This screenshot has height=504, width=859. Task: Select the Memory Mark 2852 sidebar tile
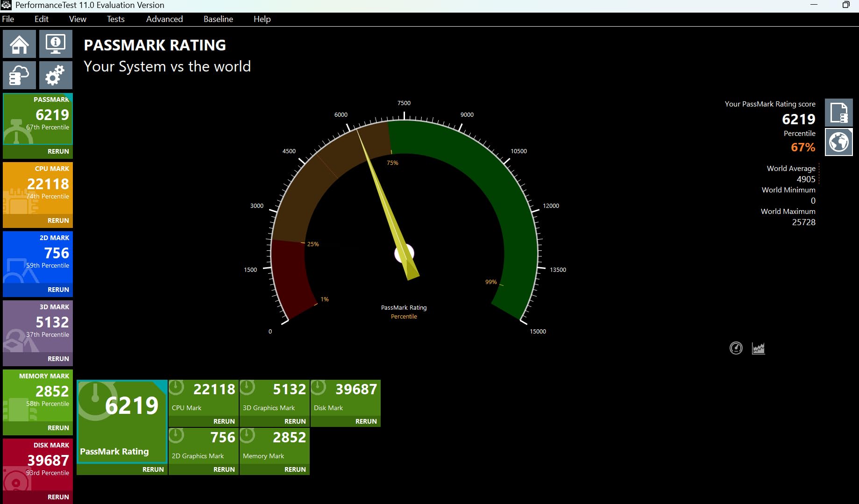pos(38,395)
